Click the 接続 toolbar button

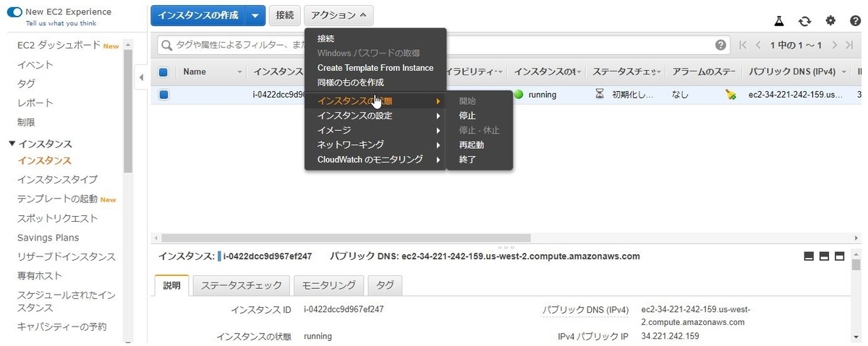pos(285,15)
